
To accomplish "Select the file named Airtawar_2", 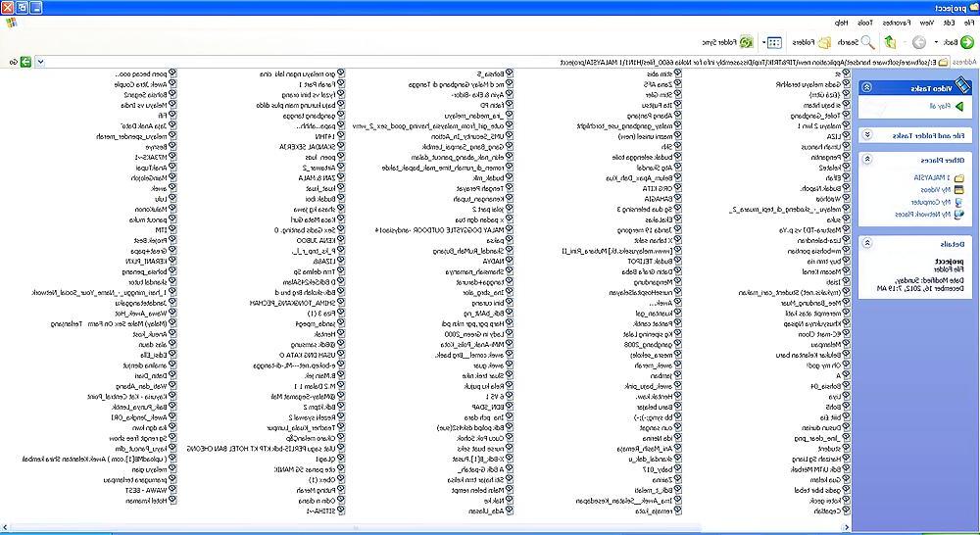I will click(x=319, y=168).
